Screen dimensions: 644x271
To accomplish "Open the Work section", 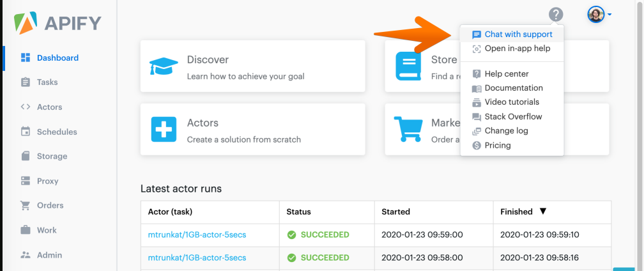I will [47, 230].
